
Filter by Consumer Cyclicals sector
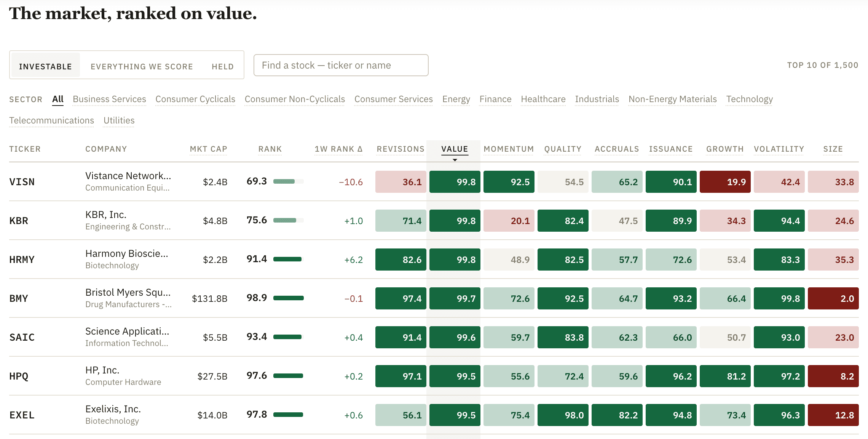(x=195, y=99)
